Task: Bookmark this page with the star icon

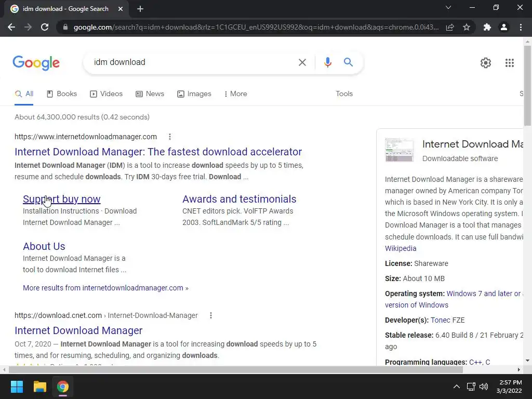Action: pos(467,27)
